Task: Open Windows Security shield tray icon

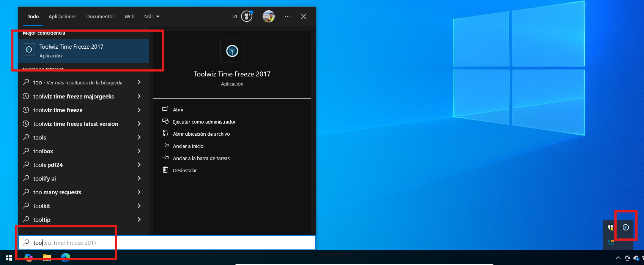Action: pyautogui.click(x=611, y=227)
